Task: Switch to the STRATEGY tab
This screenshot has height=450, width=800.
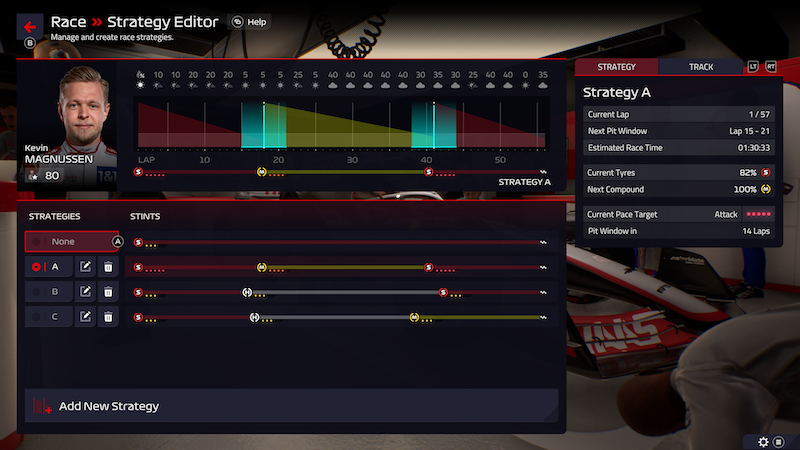Action: [x=616, y=67]
